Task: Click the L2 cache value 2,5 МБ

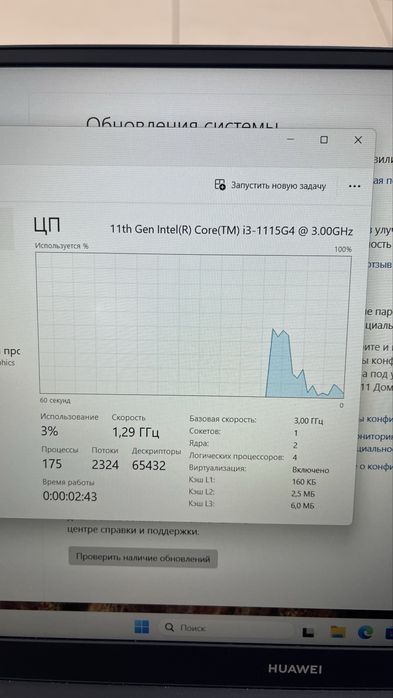Action: coord(303,494)
